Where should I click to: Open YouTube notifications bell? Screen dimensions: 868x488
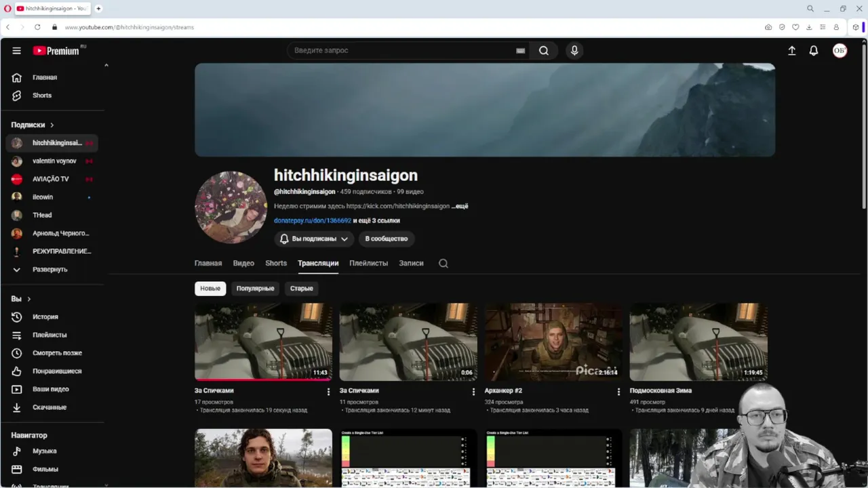(814, 51)
